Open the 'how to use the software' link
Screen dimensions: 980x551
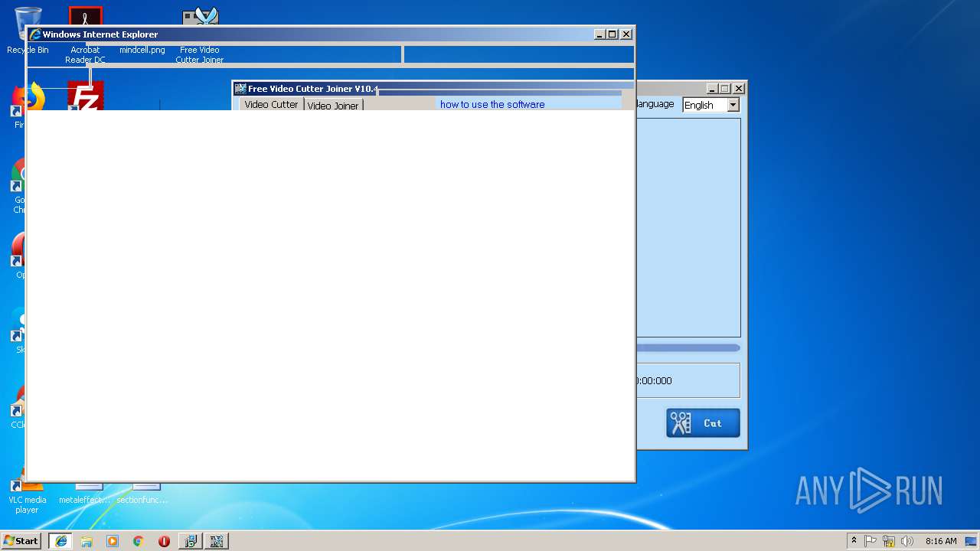(x=492, y=104)
